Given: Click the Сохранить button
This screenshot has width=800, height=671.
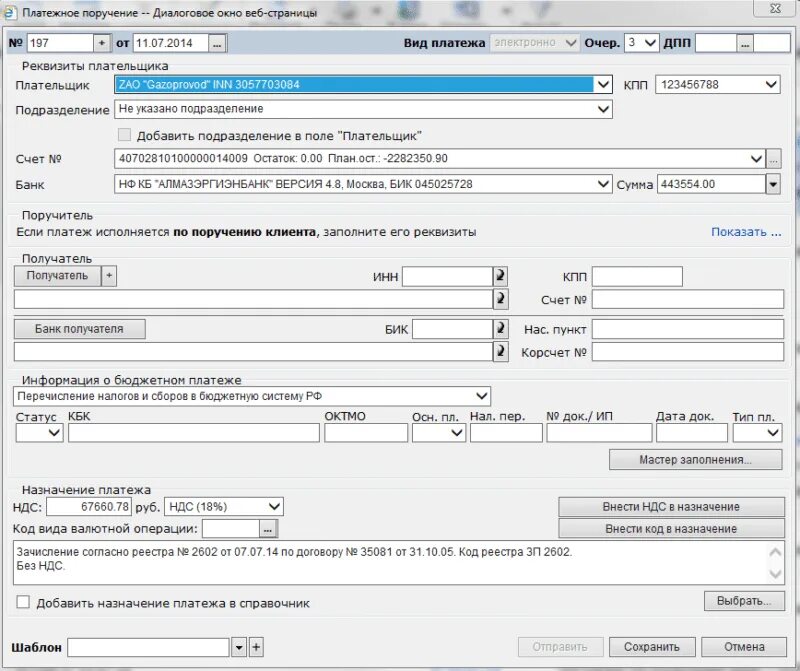Looking at the screenshot, I should (652, 647).
